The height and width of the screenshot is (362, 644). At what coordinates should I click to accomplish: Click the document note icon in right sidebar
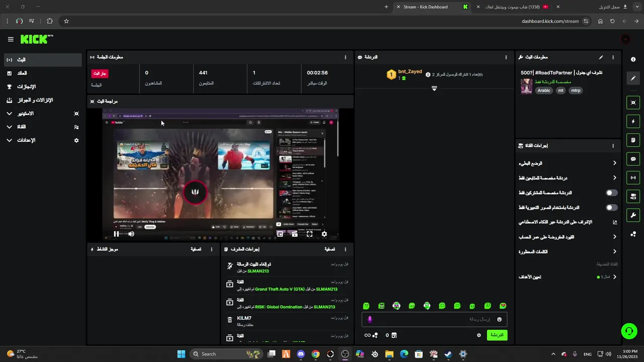633,140
